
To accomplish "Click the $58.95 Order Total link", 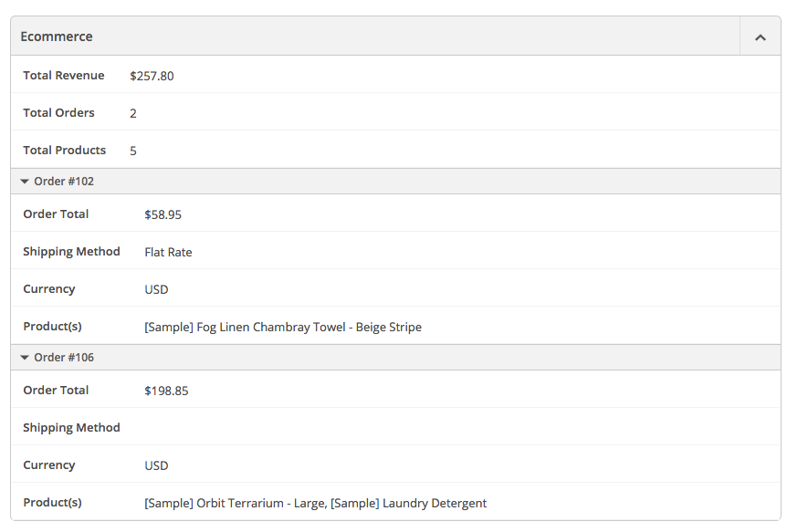I will (x=163, y=214).
